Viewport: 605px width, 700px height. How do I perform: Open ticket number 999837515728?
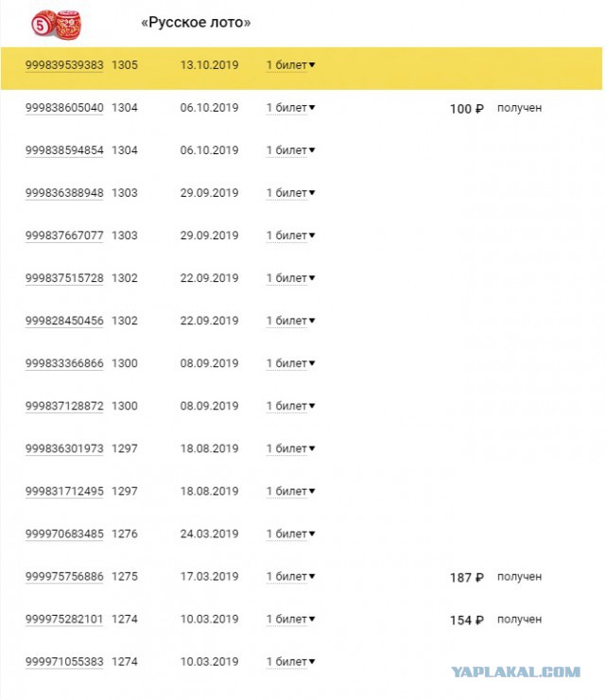click(64, 278)
